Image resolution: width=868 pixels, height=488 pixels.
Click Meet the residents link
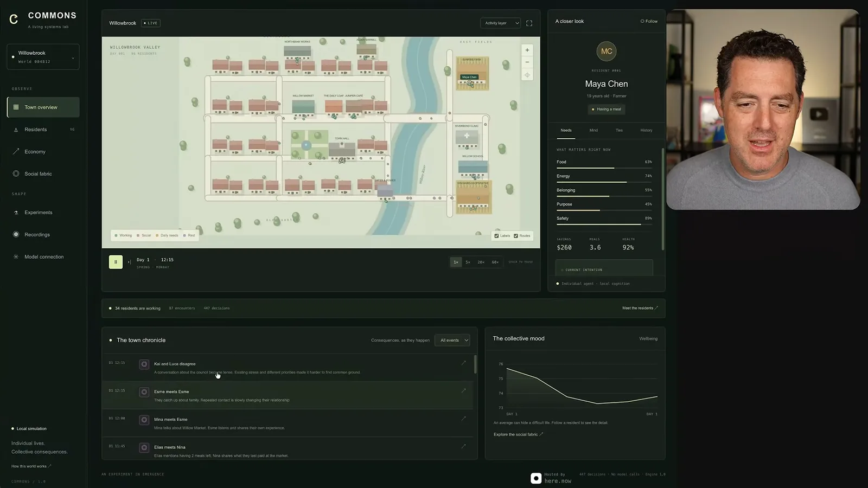point(640,308)
